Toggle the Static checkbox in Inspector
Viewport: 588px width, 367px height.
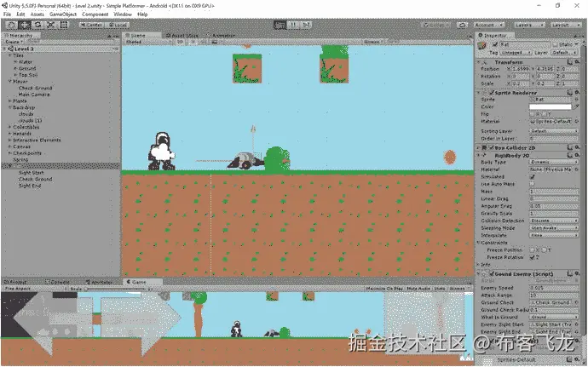[x=556, y=44]
